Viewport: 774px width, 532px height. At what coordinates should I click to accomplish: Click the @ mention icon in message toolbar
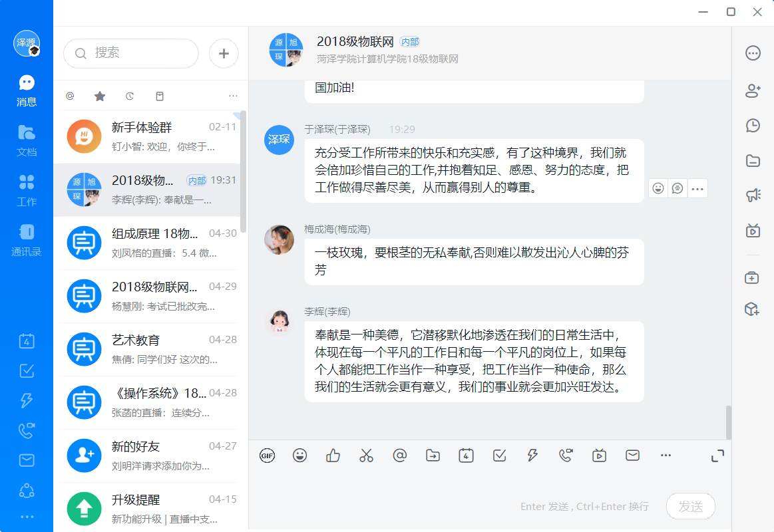click(x=399, y=456)
